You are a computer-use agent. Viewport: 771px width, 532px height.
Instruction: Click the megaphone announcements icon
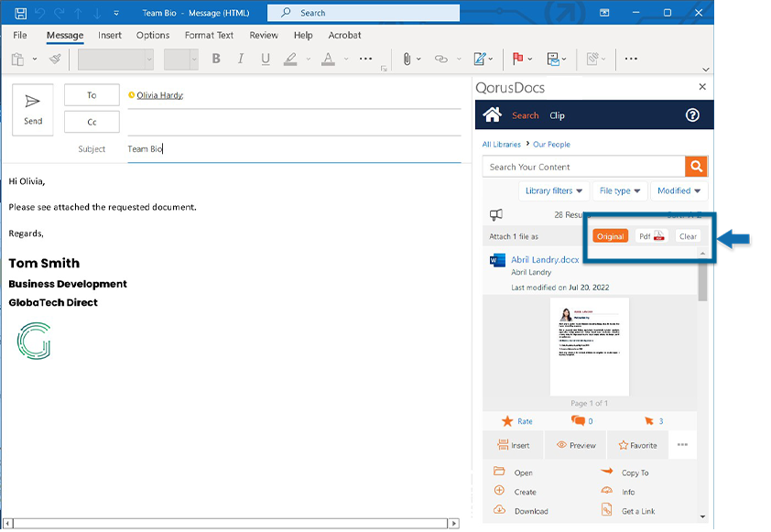(x=495, y=215)
